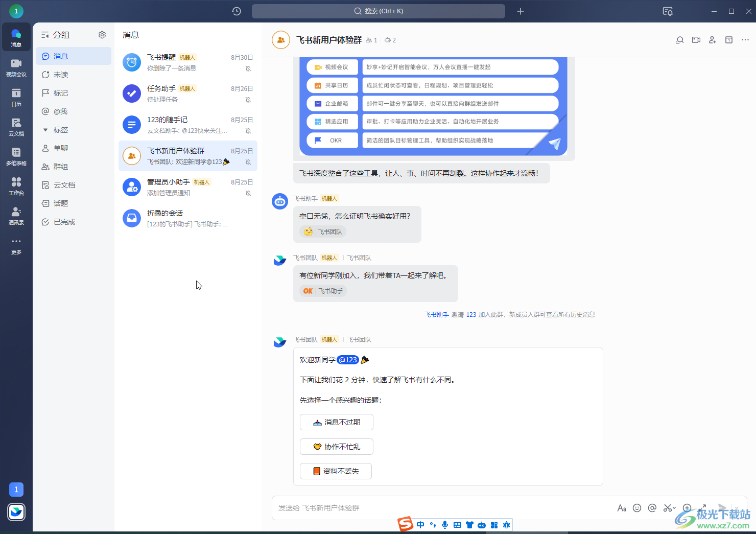This screenshot has width=756, height=534.
Task: Open the 飞书提醒 conversation
Action: 188,62
